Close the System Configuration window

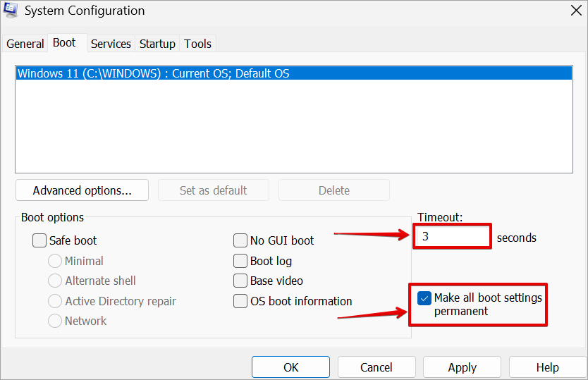574,11
